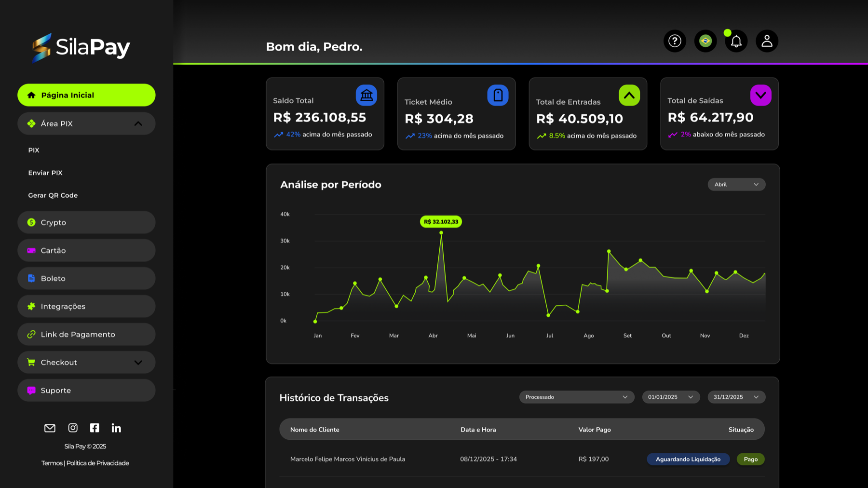The height and width of the screenshot is (488, 868).
Task: Open the Boleto section
Action: pos(86,278)
